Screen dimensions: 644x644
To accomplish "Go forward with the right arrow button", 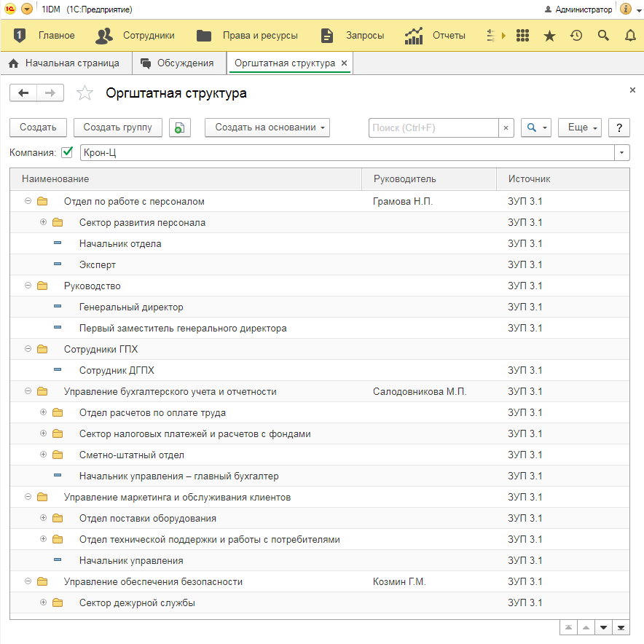I will tap(50, 93).
